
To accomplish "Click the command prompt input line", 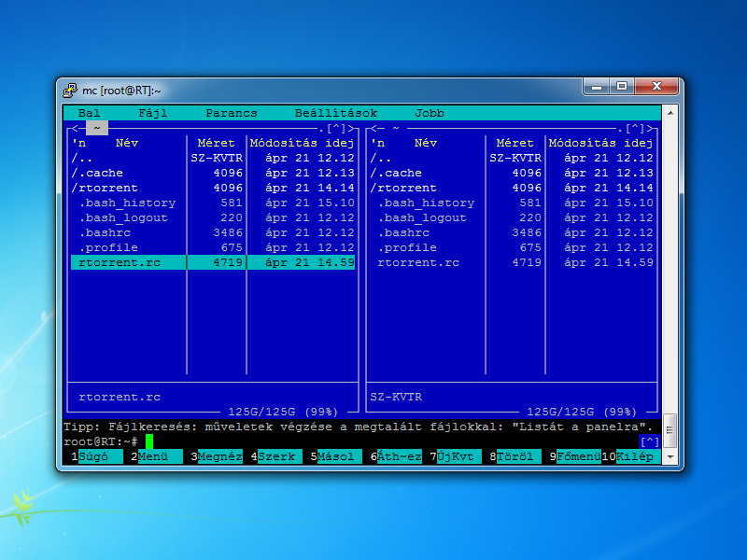I will [x=373, y=441].
